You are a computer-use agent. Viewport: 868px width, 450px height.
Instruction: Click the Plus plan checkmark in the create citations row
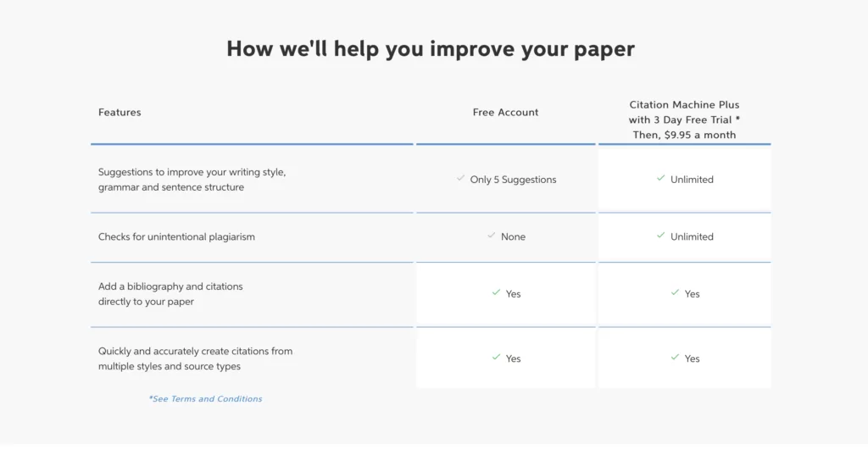click(x=675, y=357)
